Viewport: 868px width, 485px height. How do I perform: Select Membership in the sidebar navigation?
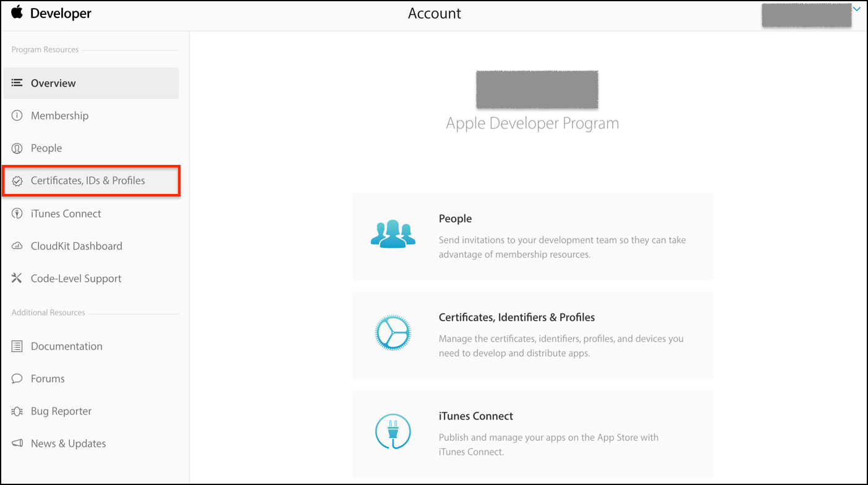(59, 116)
